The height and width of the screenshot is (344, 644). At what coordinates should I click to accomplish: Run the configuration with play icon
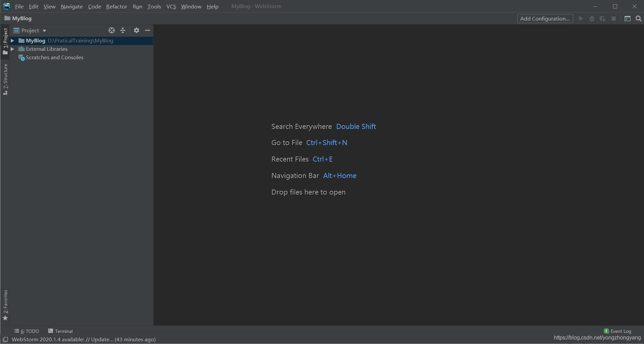click(581, 19)
